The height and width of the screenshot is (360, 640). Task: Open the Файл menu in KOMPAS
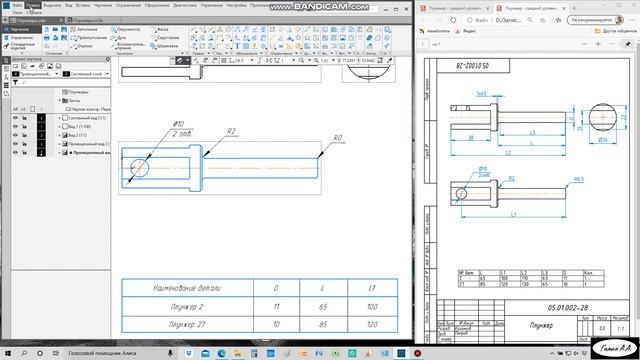[x=18, y=5]
